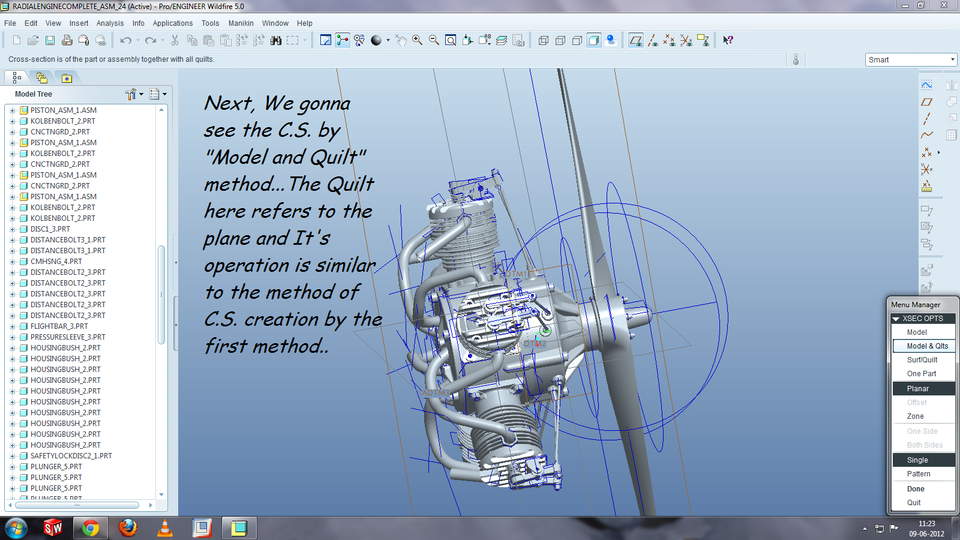The width and height of the screenshot is (960, 540).
Task: Click Quit in the Menu Manager
Action: click(x=914, y=503)
